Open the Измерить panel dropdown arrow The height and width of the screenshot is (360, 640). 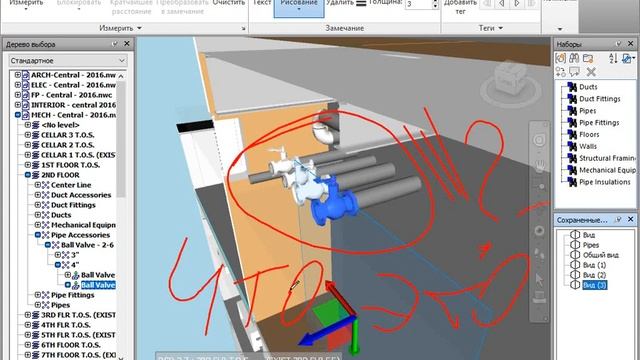pos(139,28)
